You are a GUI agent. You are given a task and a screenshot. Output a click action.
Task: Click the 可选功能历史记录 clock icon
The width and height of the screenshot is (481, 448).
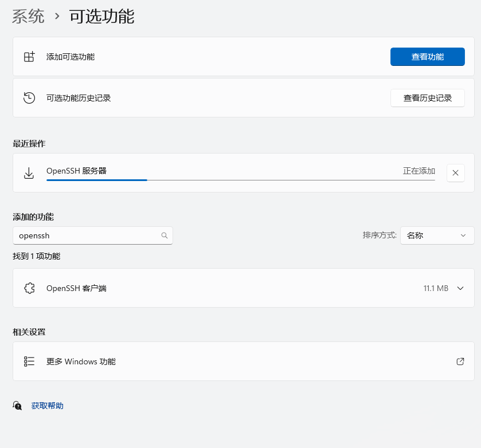click(x=29, y=97)
